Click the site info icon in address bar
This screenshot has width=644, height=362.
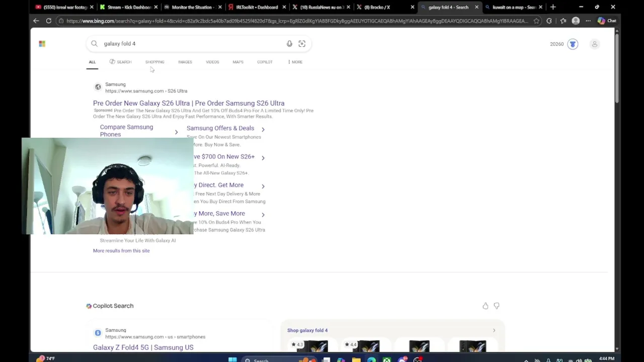tap(61, 21)
